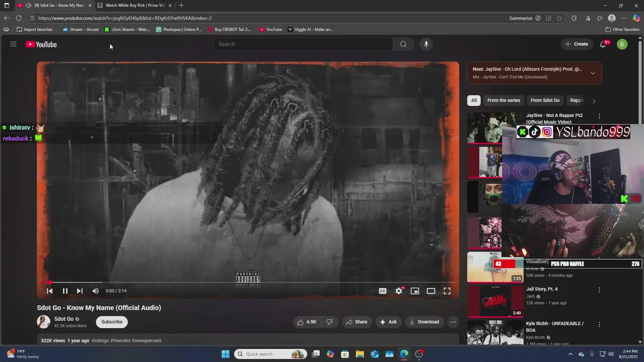Share the Sdot Go video
The width and height of the screenshot is (644, 362).
click(356, 322)
